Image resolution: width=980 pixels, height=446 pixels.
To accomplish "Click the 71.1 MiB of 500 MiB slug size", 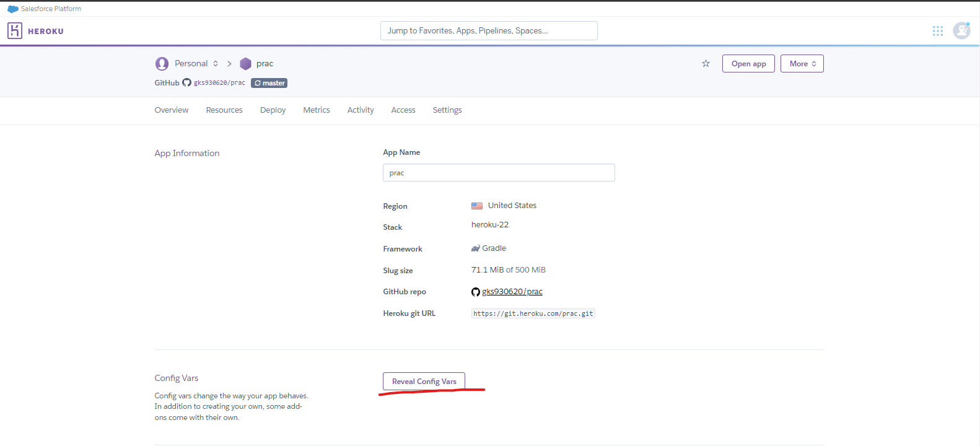I will (x=509, y=270).
